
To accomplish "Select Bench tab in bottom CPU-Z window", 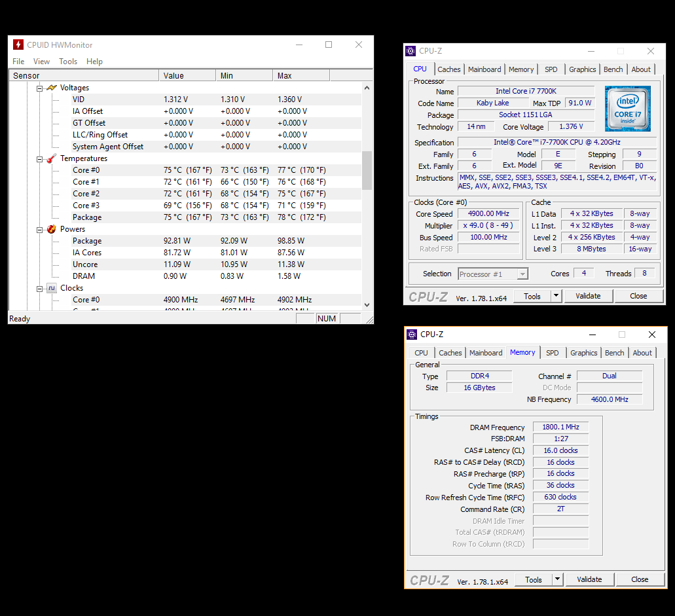I will pos(614,353).
